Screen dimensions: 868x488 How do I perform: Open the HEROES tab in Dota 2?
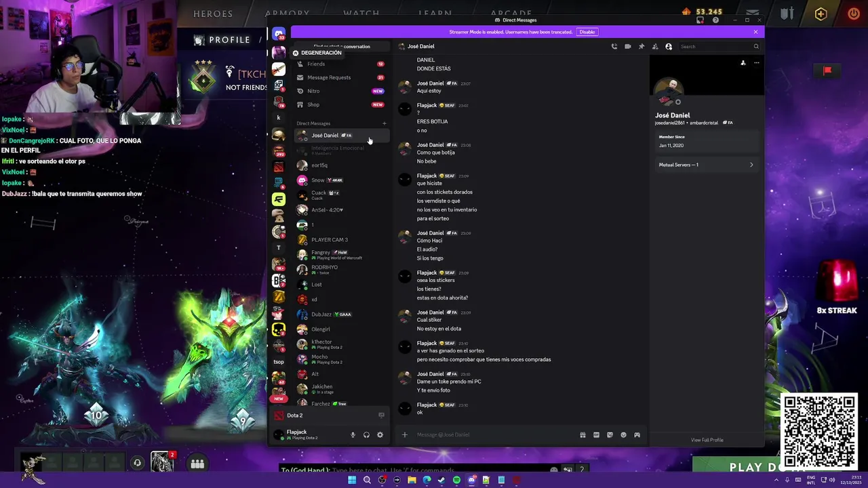click(x=213, y=14)
